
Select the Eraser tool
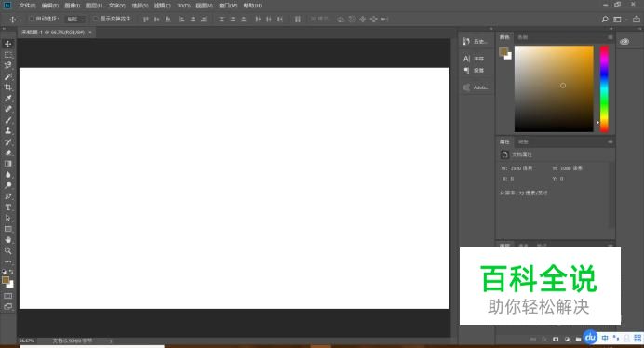coord(7,153)
